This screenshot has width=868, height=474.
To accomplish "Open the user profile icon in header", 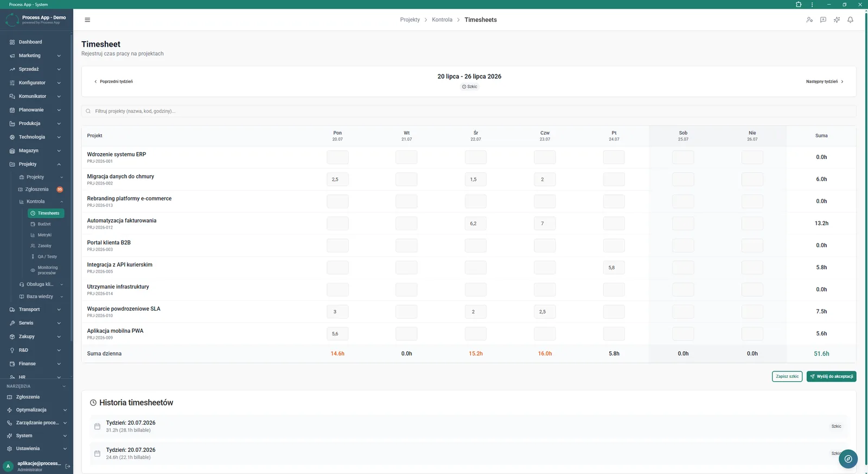I will (x=809, y=20).
